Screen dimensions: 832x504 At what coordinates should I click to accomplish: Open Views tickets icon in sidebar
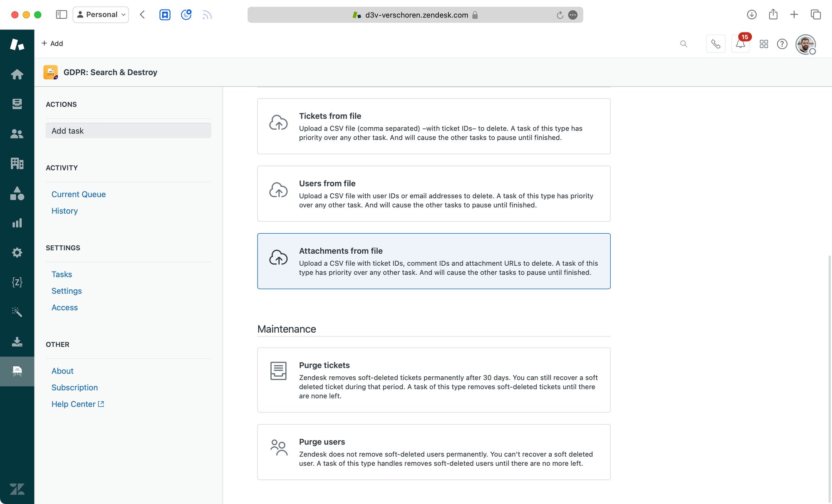[x=17, y=104]
